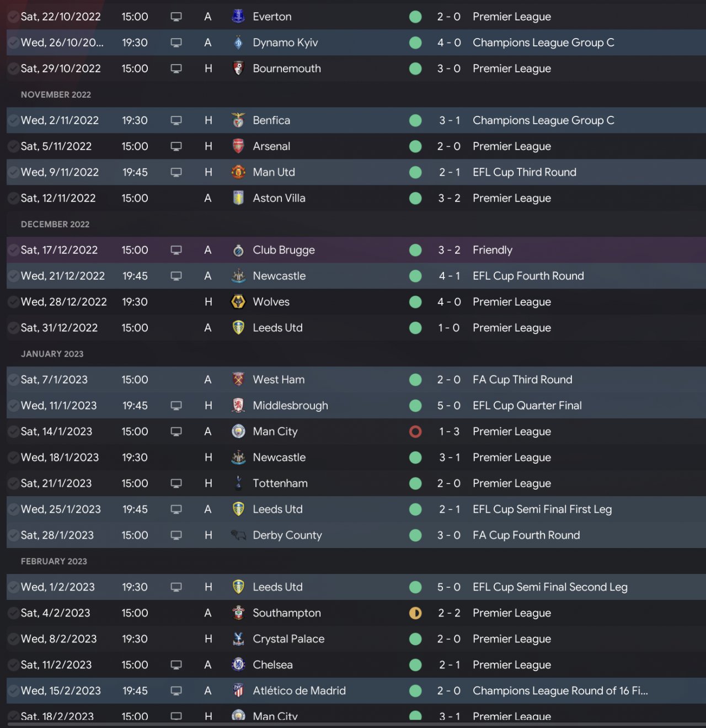Select the Benfica club badge
Viewport: 706px width, 728px height.
[x=238, y=120]
